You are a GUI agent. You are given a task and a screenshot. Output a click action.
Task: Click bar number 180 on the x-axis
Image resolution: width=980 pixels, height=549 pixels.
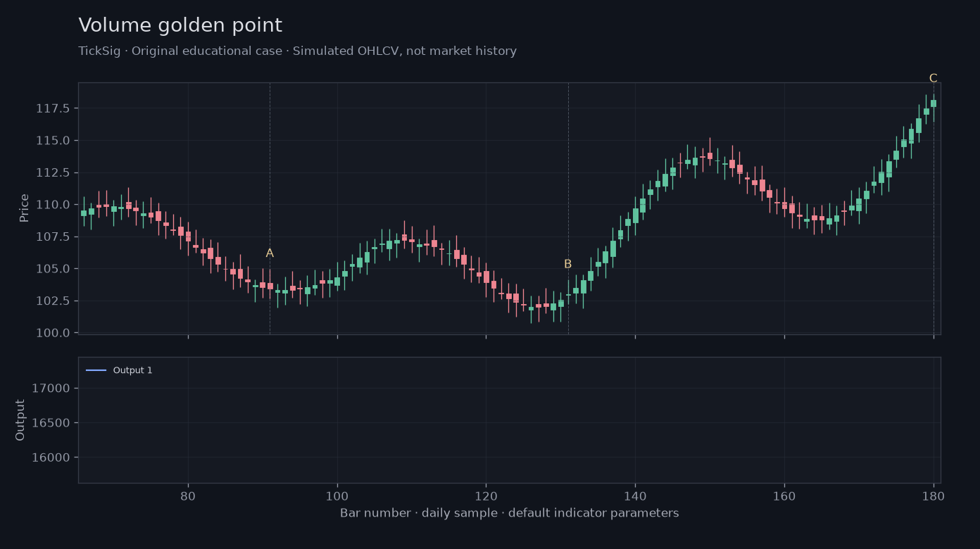coord(934,496)
